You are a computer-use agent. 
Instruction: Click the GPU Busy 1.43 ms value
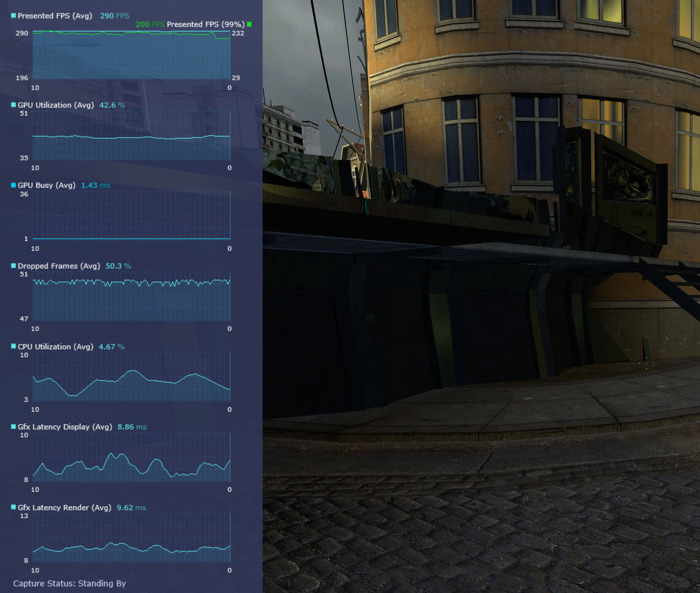coord(95,185)
